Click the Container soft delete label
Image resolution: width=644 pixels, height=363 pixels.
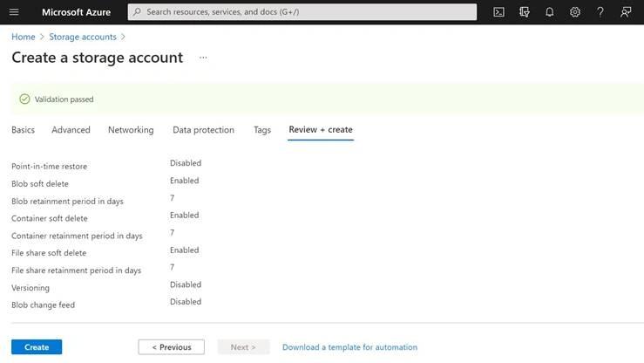50,218
